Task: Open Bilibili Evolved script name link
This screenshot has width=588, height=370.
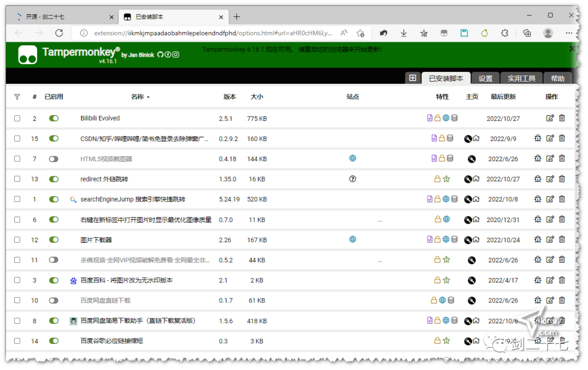Action: [x=100, y=118]
